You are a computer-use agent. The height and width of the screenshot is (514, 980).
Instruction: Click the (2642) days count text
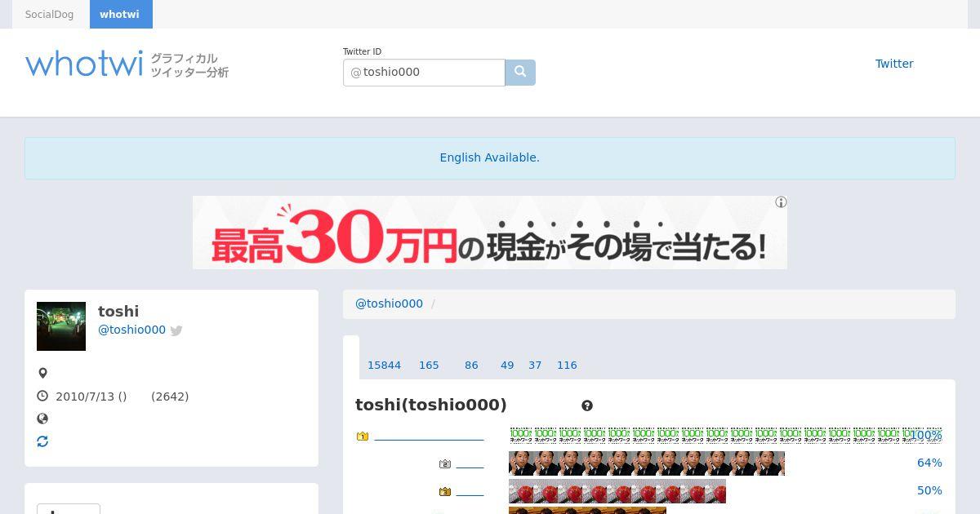(x=170, y=397)
